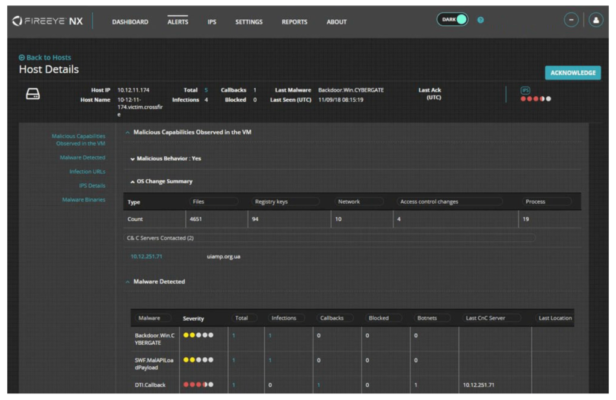The width and height of the screenshot is (616, 400).
Task: Open the ALERTS menu
Action: click(x=178, y=22)
